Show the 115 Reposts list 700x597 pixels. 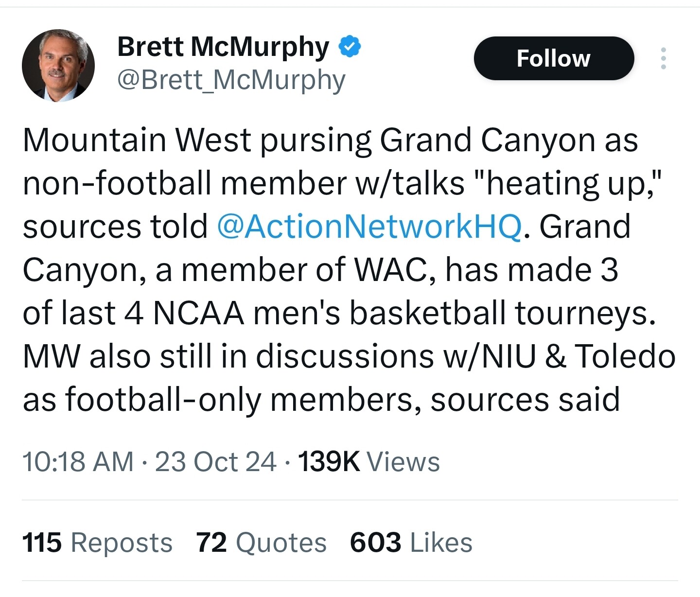click(97, 543)
